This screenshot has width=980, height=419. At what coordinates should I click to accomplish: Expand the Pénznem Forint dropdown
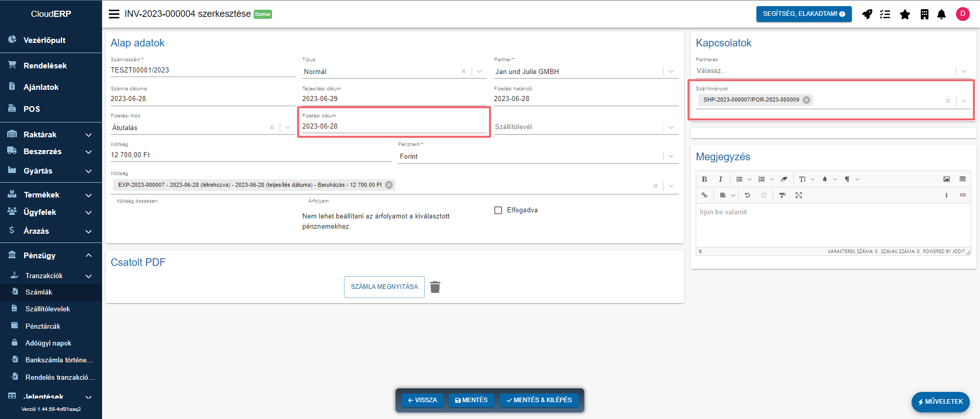pyautogui.click(x=671, y=156)
